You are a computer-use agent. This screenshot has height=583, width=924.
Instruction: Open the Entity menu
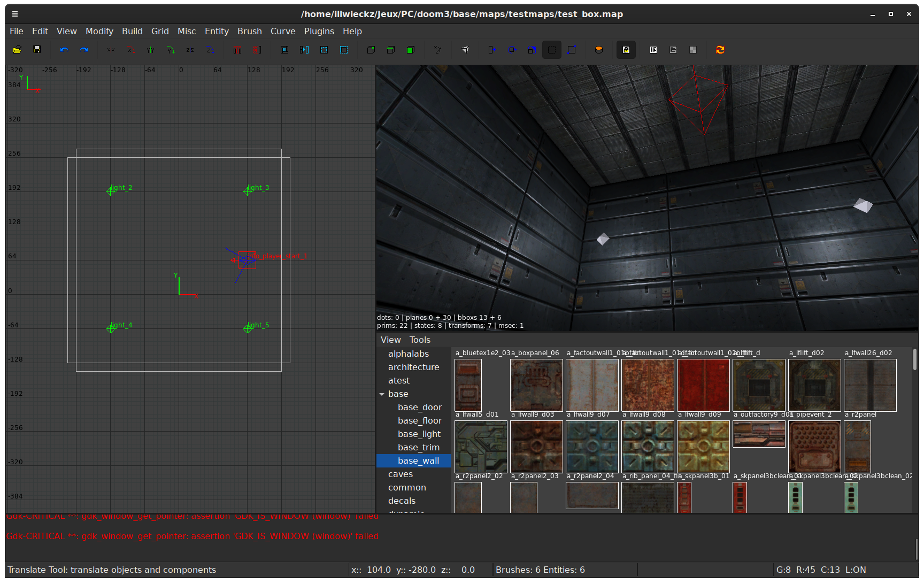[x=217, y=31]
